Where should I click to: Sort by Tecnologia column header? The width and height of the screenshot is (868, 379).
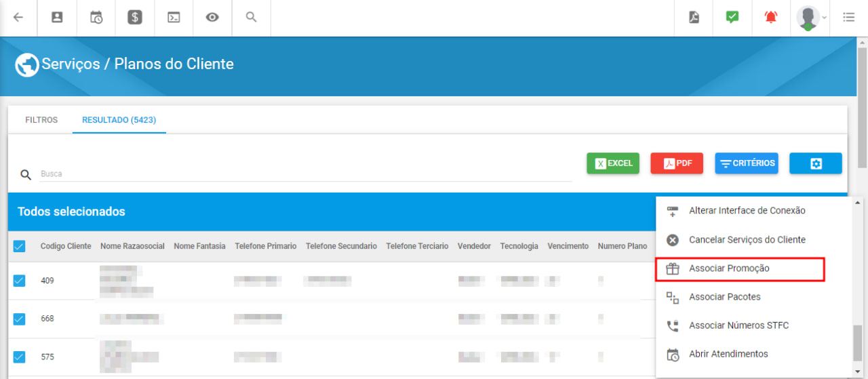coord(519,246)
